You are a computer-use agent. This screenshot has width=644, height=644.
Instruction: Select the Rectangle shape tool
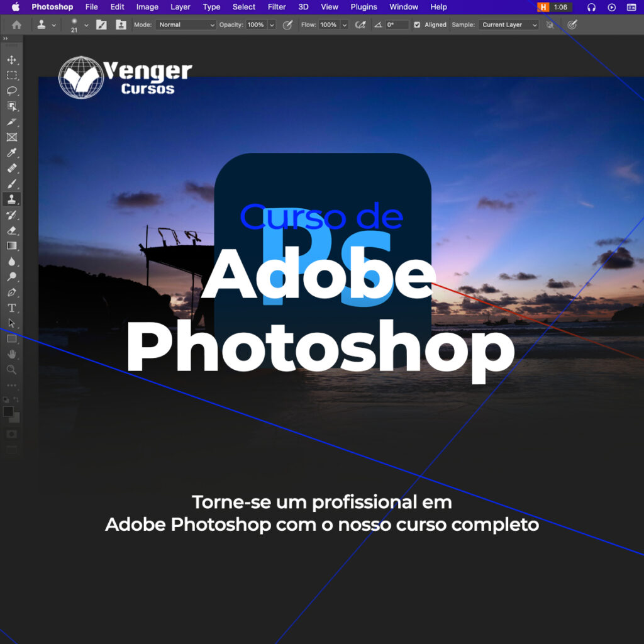click(x=11, y=339)
